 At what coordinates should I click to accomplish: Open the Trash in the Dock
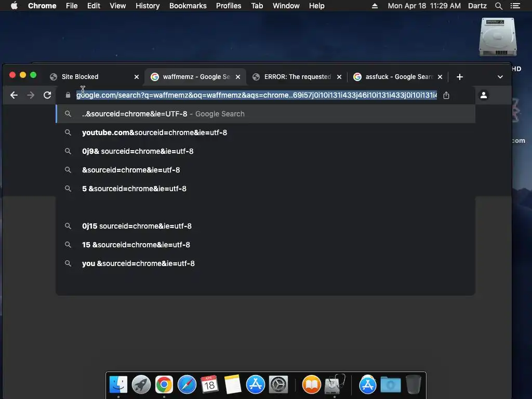[413, 385]
